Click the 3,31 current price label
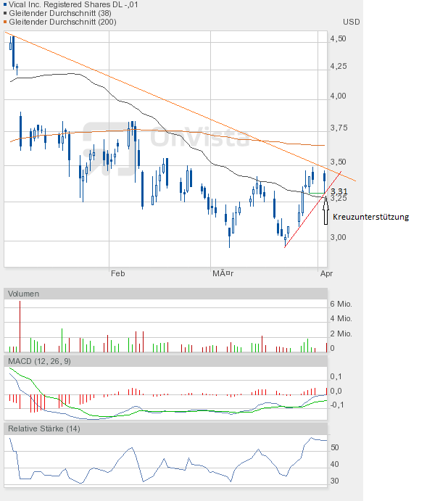Screen dimensions: 448x501 [339, 191]
